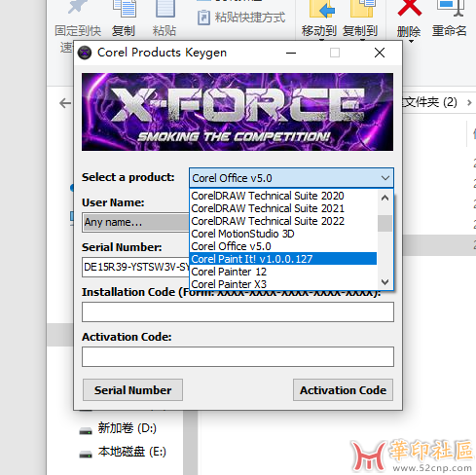Choose CorelDRAW Technical Suite 2022
This screenshot has width=476, height=475.
click(x=283, y=221)
